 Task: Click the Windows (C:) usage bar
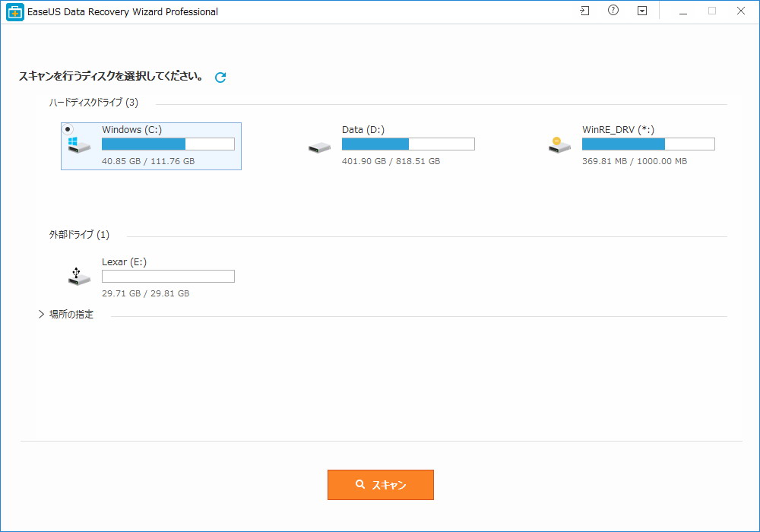click(x=168, y=144)
